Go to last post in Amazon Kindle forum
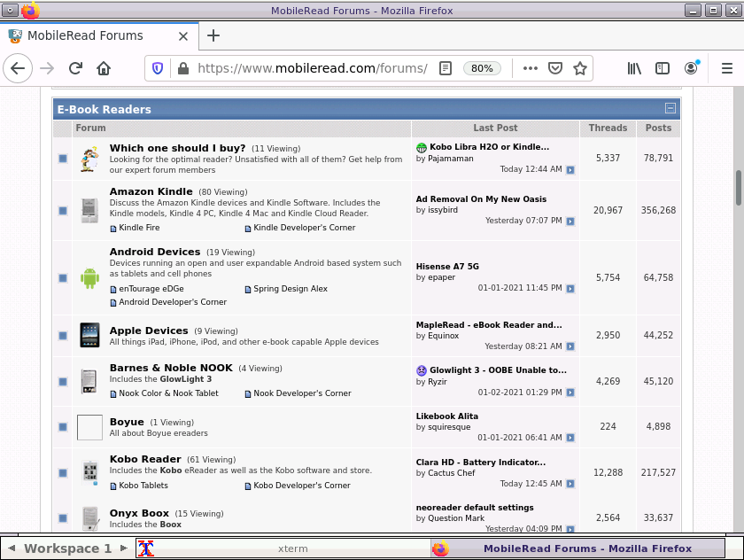744x560 pixels. click(x=570, y=222)
